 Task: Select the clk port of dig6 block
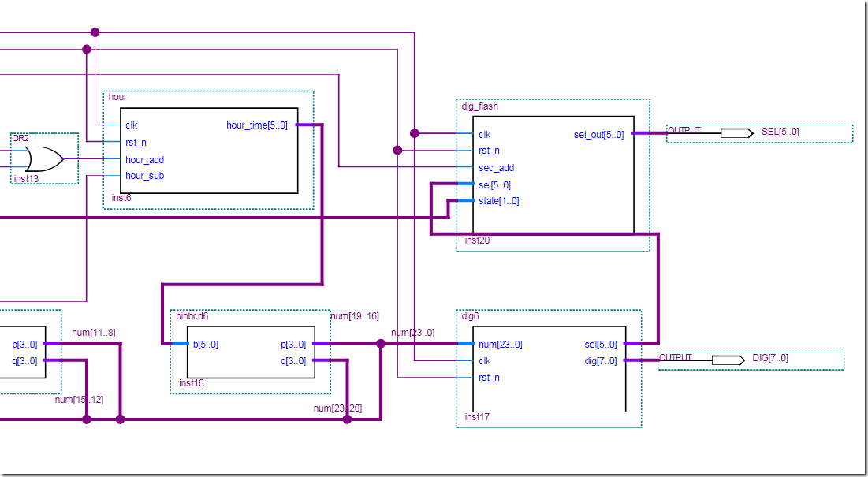click(484, 361)
